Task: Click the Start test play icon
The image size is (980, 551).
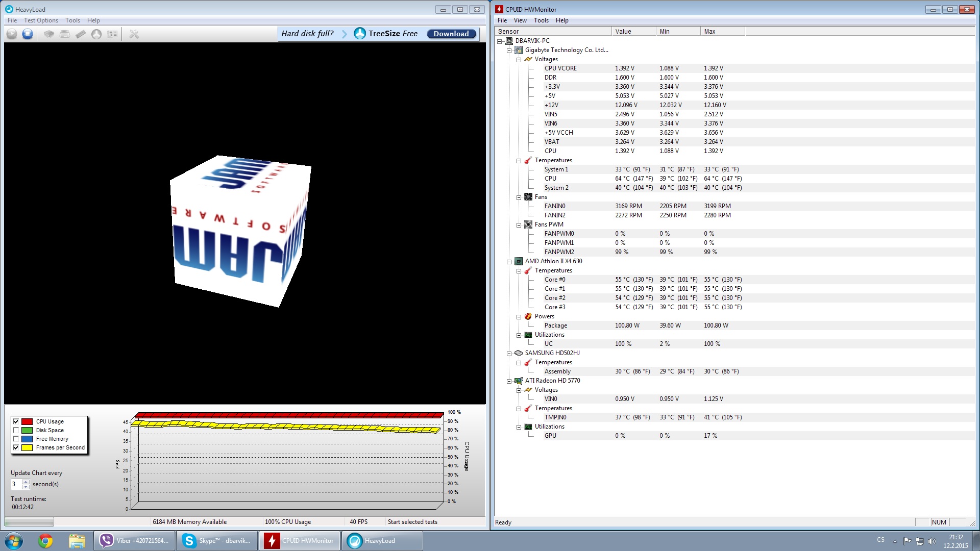Action: [x=12, y=34]
